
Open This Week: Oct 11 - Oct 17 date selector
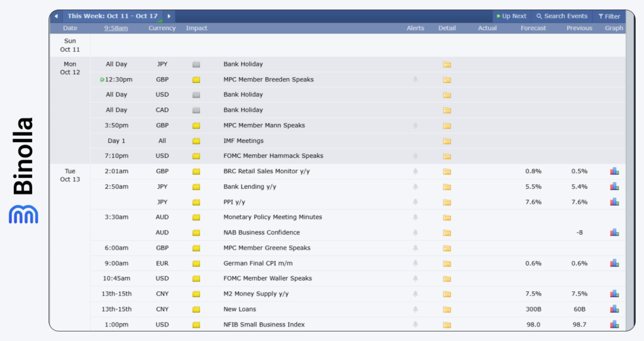coord(113,16)
